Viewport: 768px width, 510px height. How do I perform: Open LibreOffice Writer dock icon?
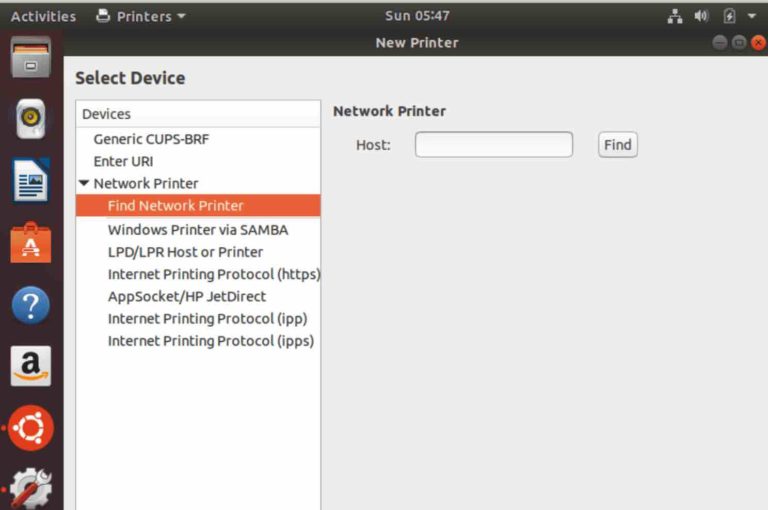tap(31, 181)
